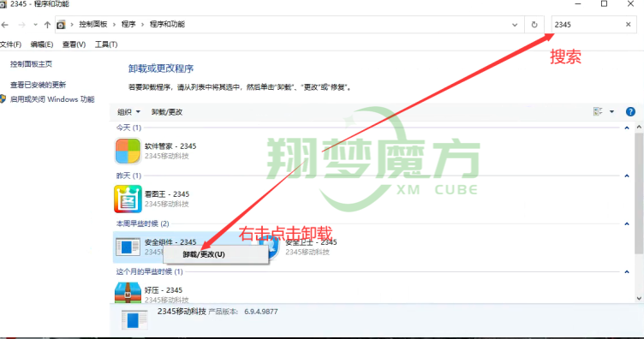Select the 安全组件 - 2345 icon
Viewport: 644px width, 339px height.
[128, 247]
